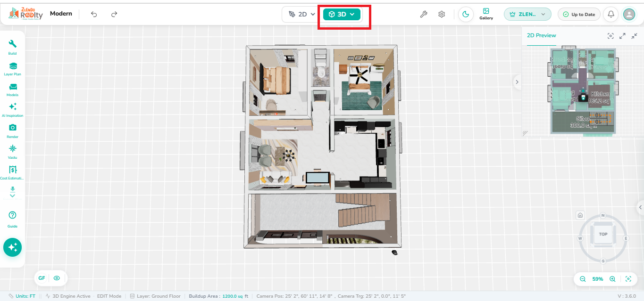The width and height of the screenshot is (644, 301).
Task: Rotate view to North on compass
Action: coord(603,215)
